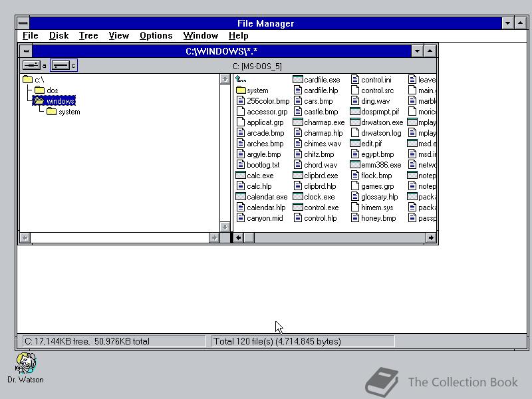Select program emm386.exe
Image resolution: width=532 pixels, height=399 pixels.
coord(376,164)
